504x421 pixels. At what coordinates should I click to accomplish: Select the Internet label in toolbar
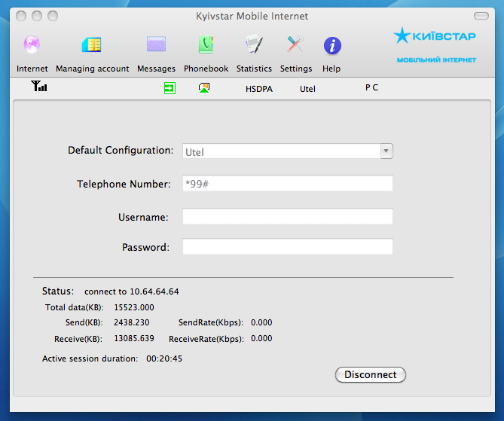click(x=32, y=69)
